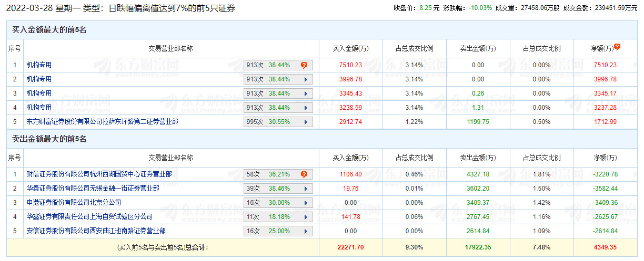
Task: Click the 10次 30.00% stats box
Action: click(x=278, y=203)
